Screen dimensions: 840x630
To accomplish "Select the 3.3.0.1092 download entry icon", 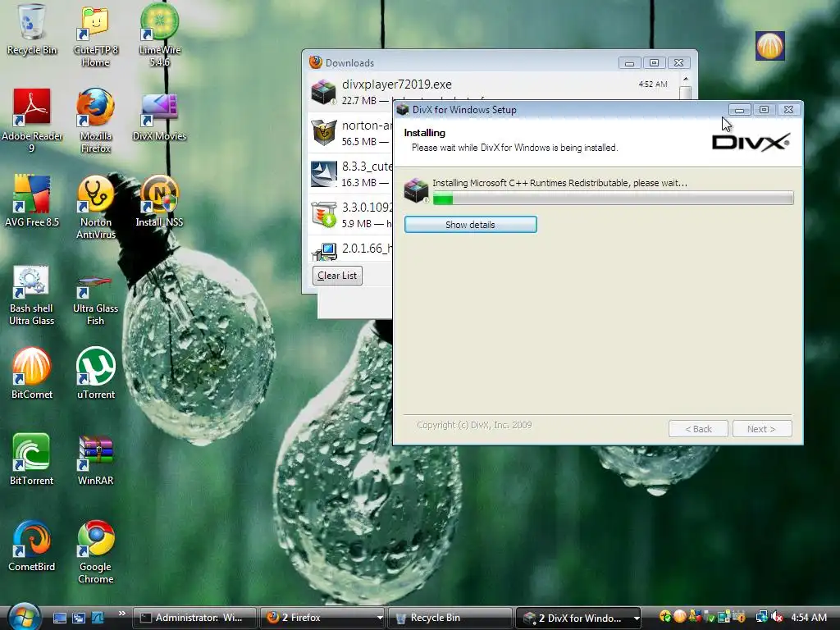I will tap(323, 214).
